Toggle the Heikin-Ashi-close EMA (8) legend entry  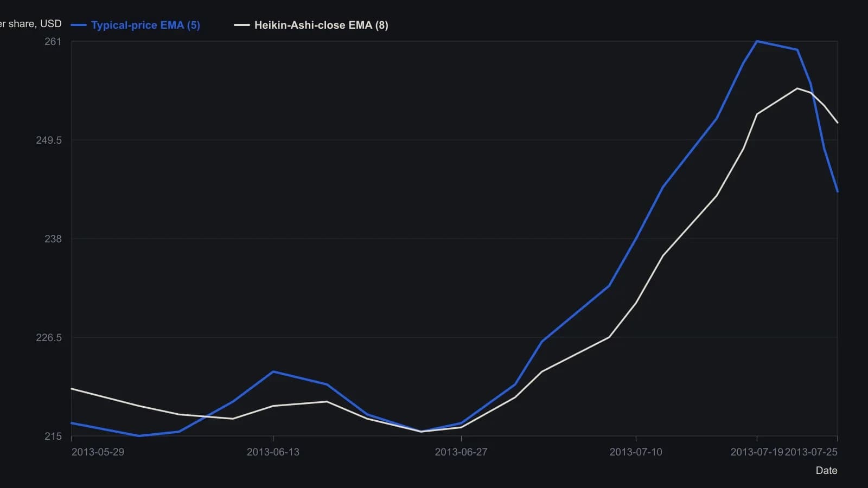click(x=311, y=25)
